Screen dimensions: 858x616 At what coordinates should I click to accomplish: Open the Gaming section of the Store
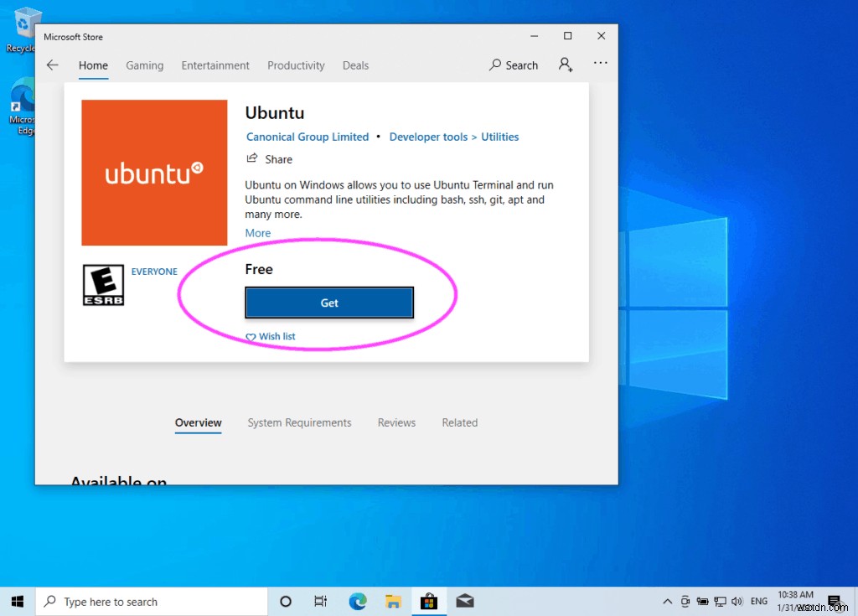pos(144,65)
